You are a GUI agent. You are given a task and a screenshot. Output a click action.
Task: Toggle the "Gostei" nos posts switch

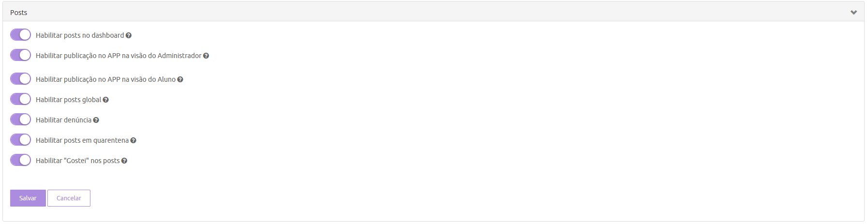[x=20, y=160]
